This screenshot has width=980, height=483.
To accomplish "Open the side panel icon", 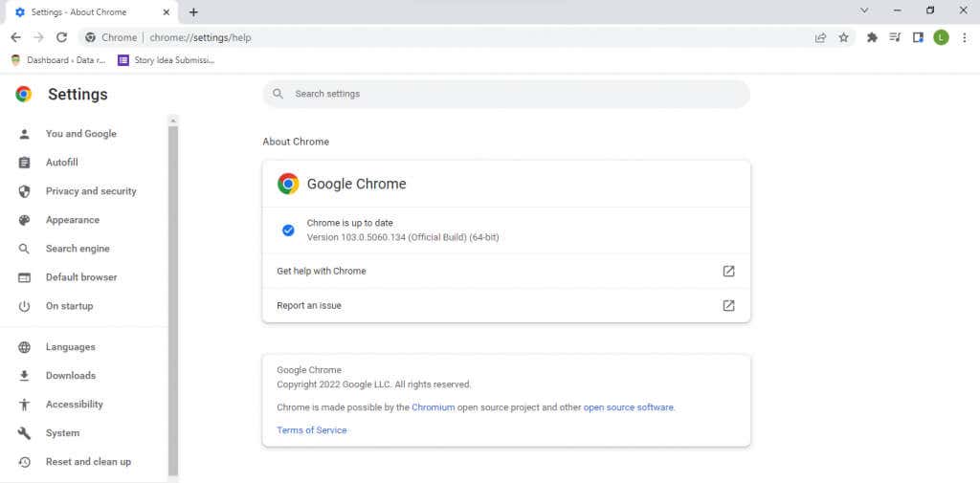I will pyautogui.click(x=918, y=37).
